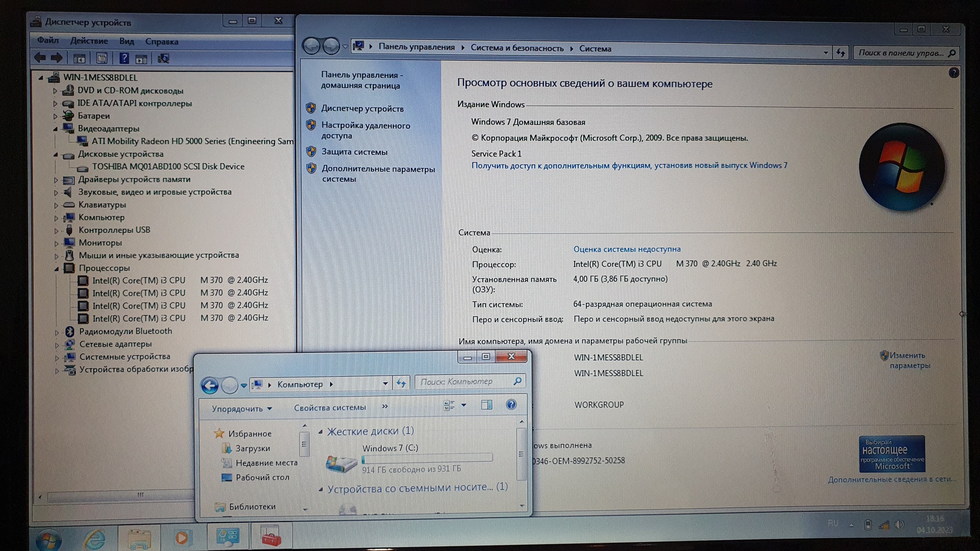
Task: Click the Оценка системы недоступна link
Action: click(627, 249)
